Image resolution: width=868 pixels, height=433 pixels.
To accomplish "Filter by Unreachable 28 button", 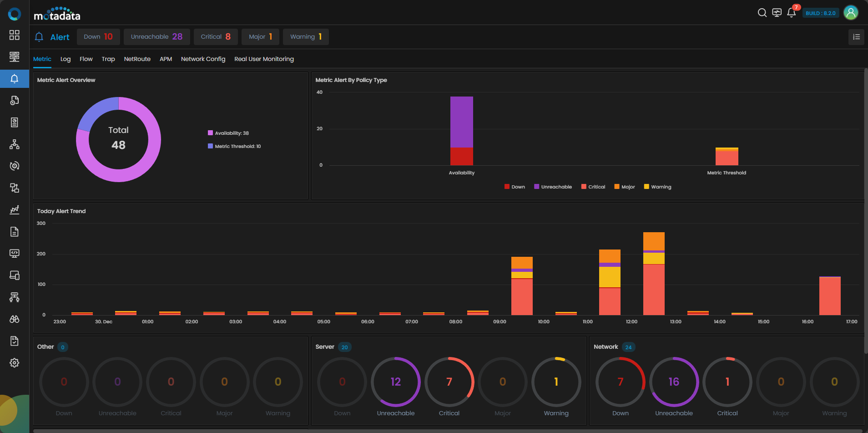I will click(x=156, y=37).
